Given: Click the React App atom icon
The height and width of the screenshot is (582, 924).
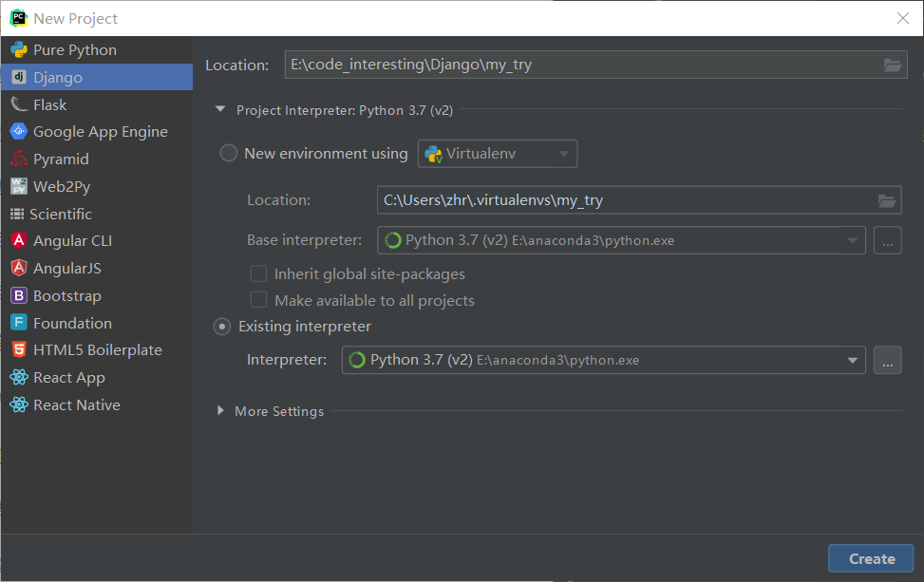Looking at the screenshot, I should pos(19,377).
